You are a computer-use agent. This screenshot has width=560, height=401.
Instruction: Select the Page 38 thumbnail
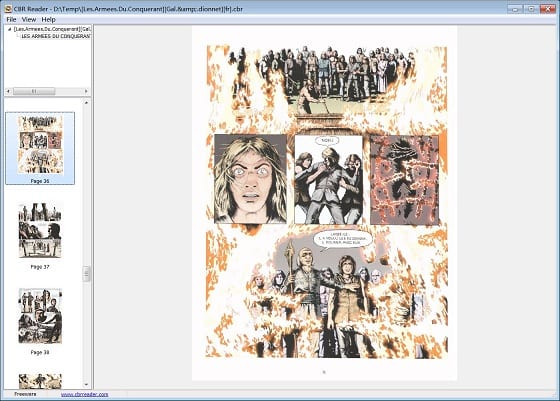pos(40,316)
